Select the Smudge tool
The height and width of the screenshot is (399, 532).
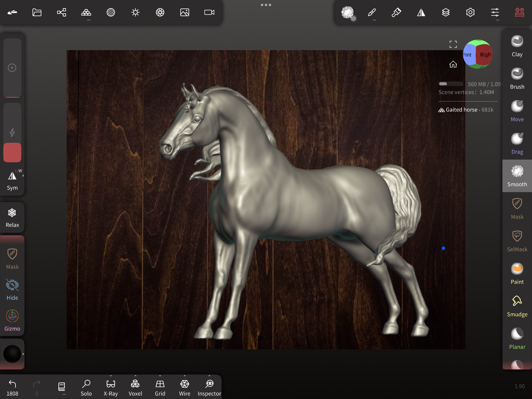point(517,306)
